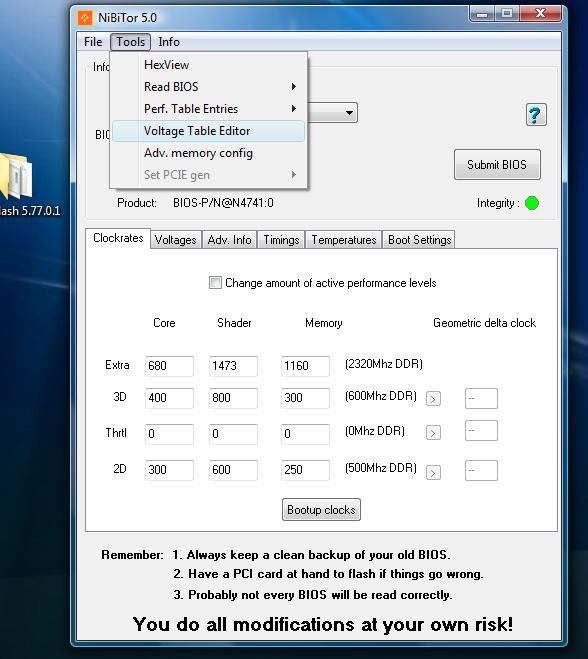
Task: Click the 3D geometric delta clock field
Action: click(481, 398)
